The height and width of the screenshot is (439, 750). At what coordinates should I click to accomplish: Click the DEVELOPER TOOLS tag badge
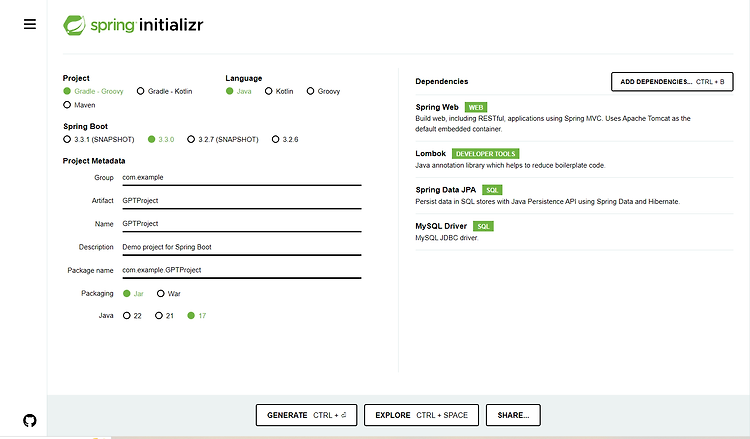485,154
